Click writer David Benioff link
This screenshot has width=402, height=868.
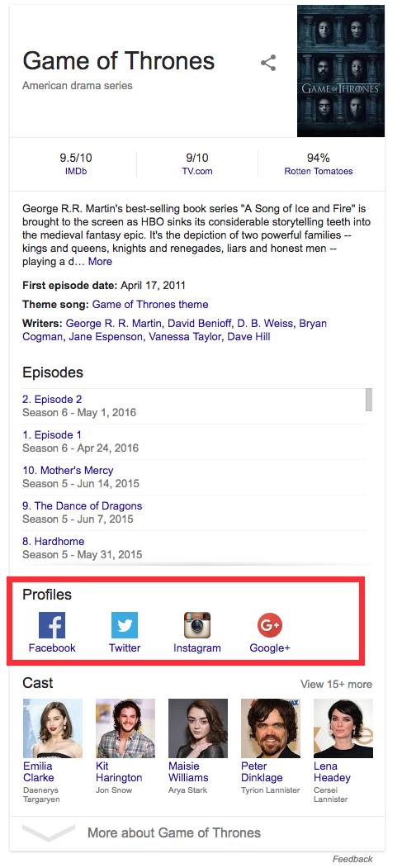click(x=200, y=323)
